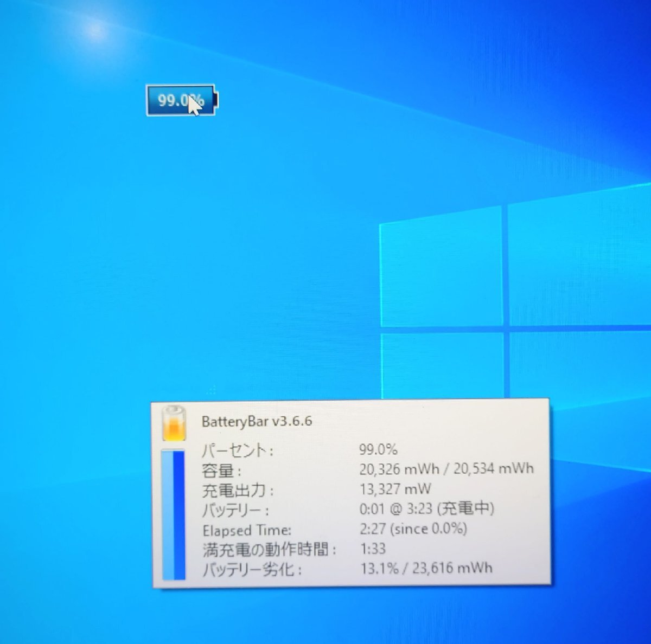Click the orange charge level inside battery icon
This screenshot has height=644, width=651.
click(173, 431)
